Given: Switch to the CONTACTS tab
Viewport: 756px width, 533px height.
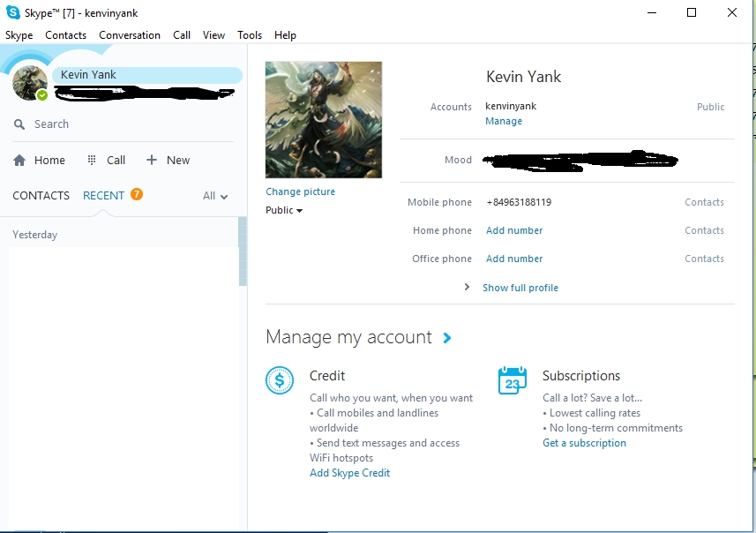Looking at the screenshot, I should point(41,195).
